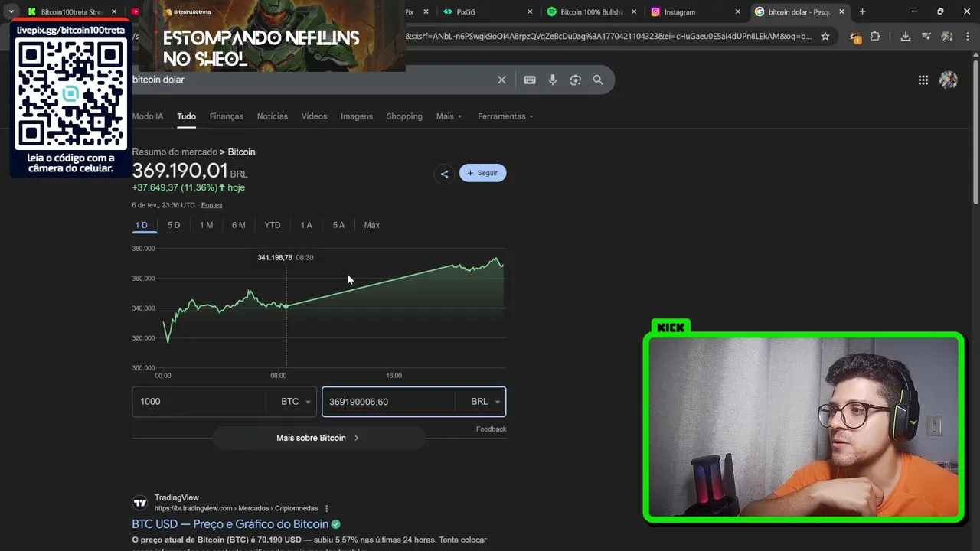The width and height of the screenshot is (980, 551).
Task: Click the Seguir follow button
Action: (x=482, y=173)
